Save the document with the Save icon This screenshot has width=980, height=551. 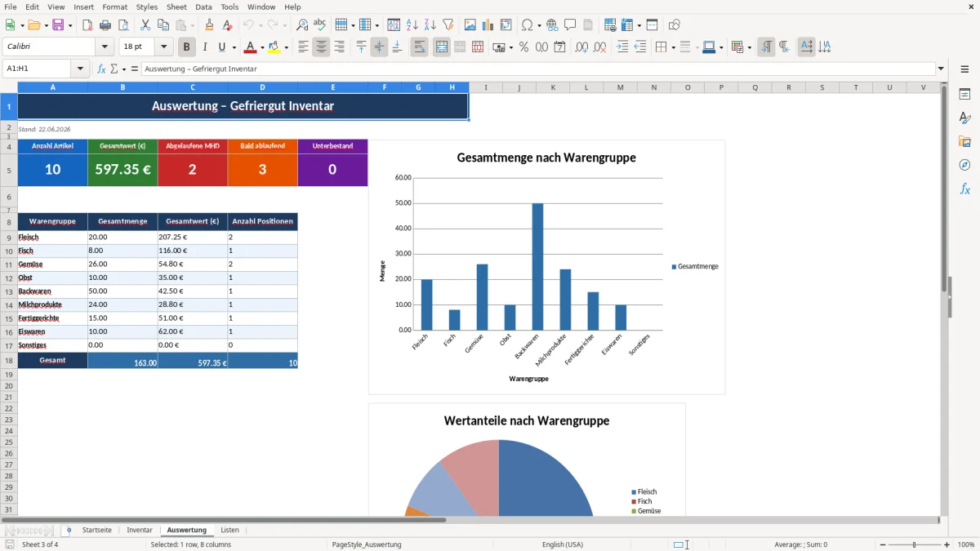tap(58, 25)
